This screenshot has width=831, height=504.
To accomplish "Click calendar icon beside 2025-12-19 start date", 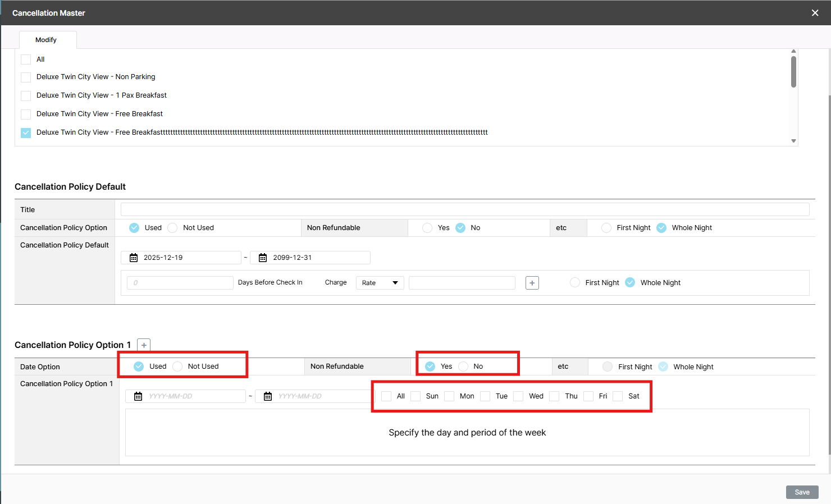I will point(134,258).
